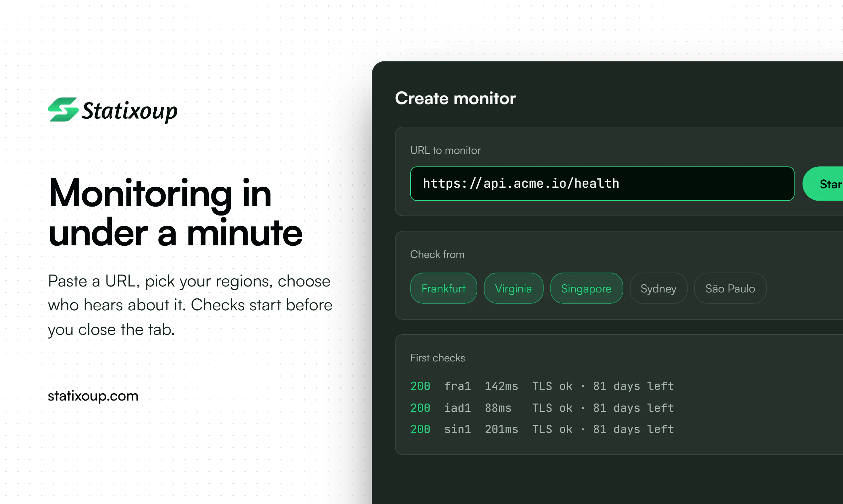The height and width of the screenshot is (504, 843).
Task: Click "TLS ok · 81 days left" in the fra1 row
Action: click(603, 386)
